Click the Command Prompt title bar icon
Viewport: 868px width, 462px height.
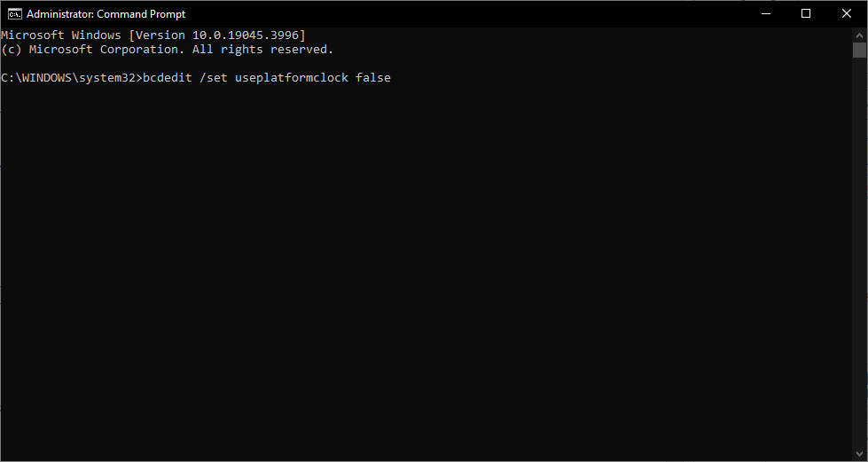click(x=14, y=13)
